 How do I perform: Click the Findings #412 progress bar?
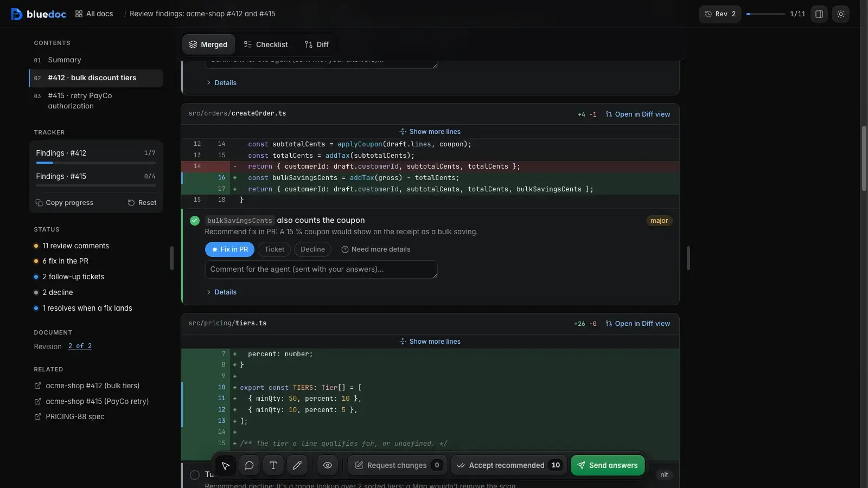click(95, 163)
